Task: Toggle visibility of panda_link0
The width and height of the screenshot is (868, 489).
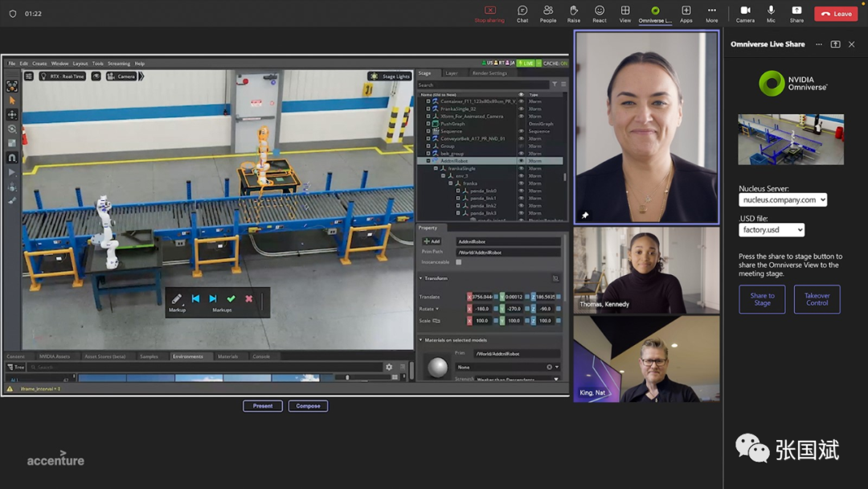Action: (x=521, y=191)
